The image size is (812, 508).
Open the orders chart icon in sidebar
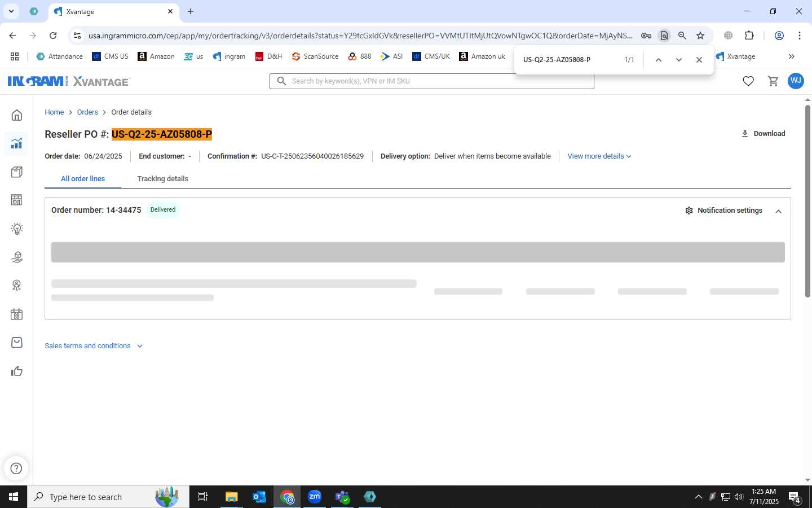click(16, 143)
